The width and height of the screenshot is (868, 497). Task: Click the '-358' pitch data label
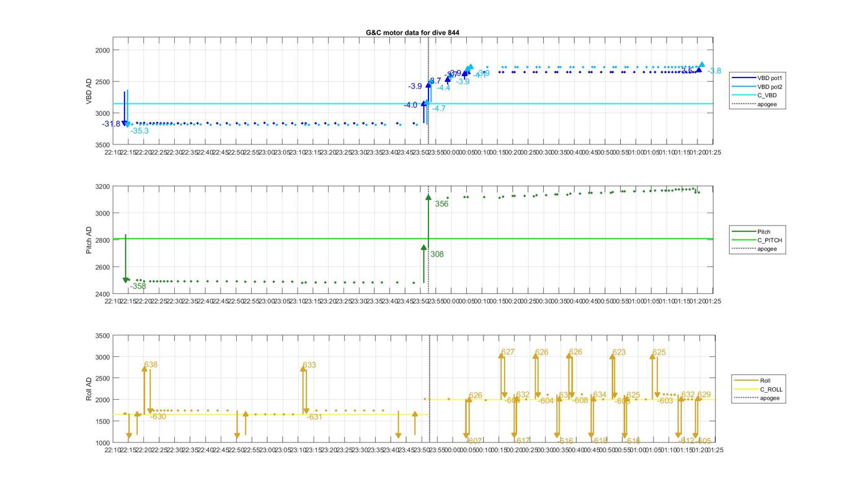pyautogui.click(x=138, y=286)
